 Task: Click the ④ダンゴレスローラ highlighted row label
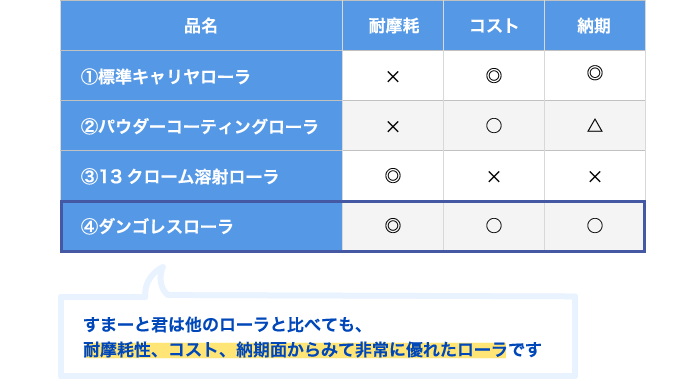coord(157,226)
